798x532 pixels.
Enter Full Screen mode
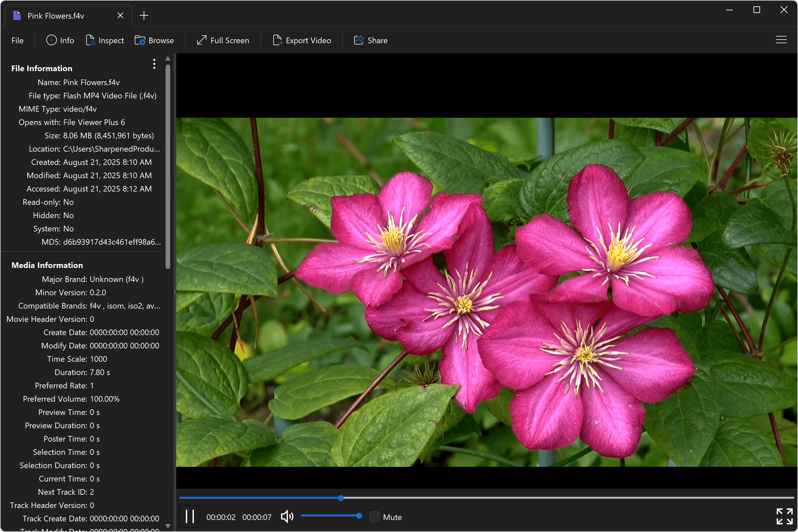click(223, 40)
